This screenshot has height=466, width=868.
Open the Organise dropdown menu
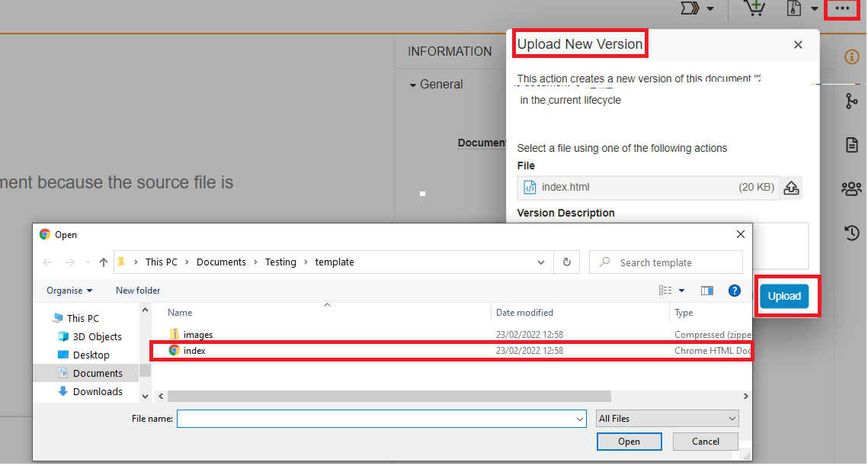point(69,291)
